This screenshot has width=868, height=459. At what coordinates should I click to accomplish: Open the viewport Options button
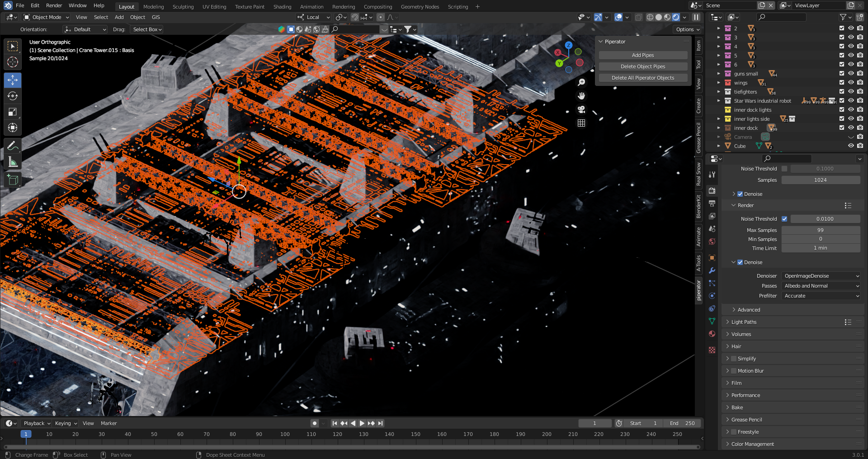[x=687, y=29]
